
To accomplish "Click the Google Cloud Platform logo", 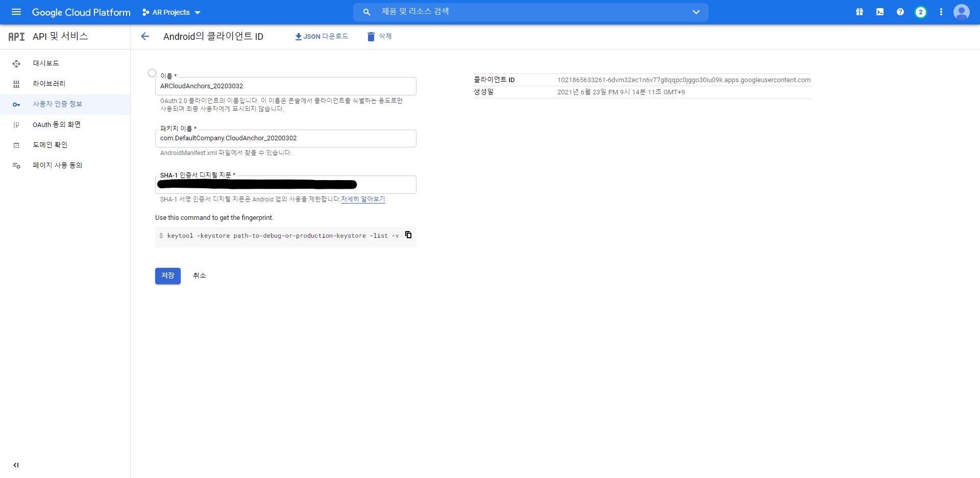I will [81, 12].
